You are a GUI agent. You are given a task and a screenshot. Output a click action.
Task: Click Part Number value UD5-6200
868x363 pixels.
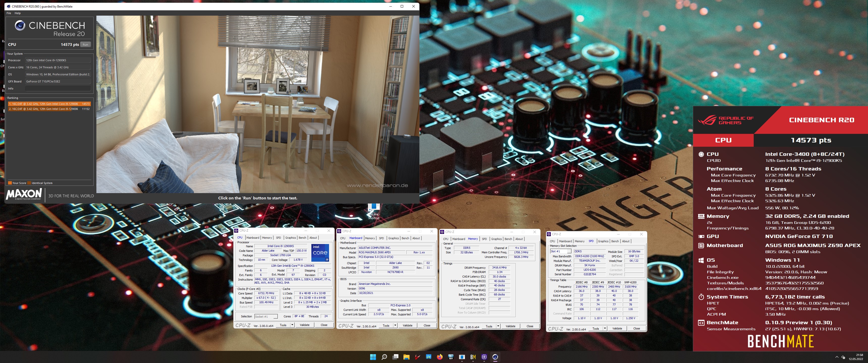(x=590, y=270)
